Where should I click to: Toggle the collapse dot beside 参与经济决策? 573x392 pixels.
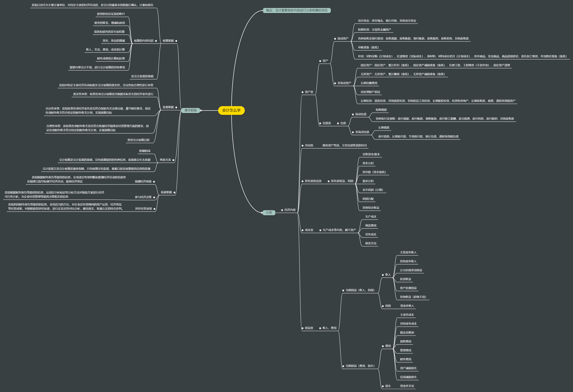pyautogui.click(x=154, y=197)
